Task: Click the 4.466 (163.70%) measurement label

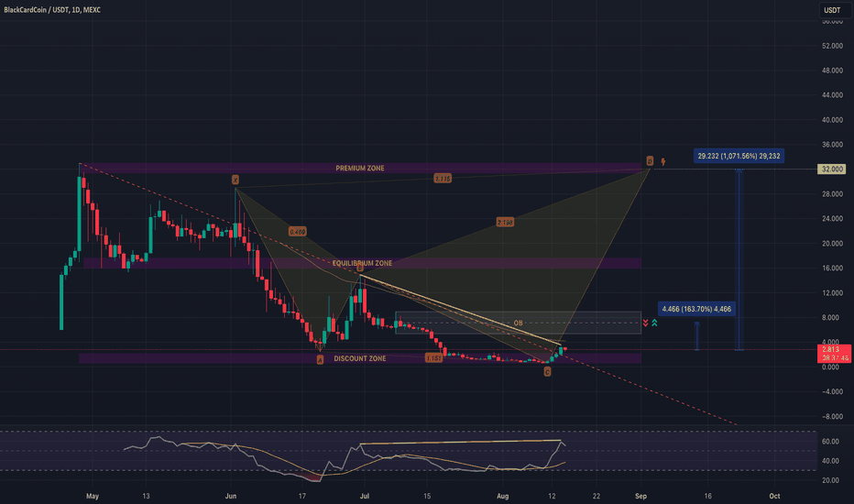Action: click(x=696, y=309)
